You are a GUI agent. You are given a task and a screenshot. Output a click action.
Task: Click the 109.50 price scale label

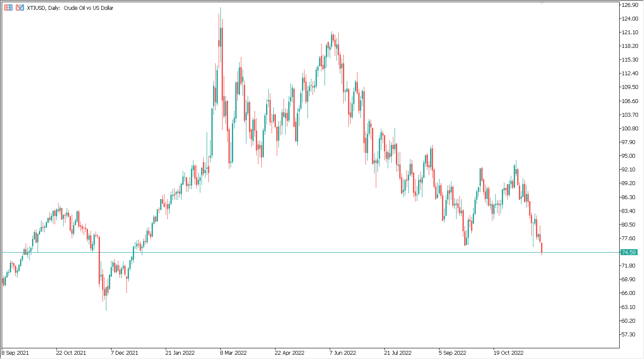pyautogui.click(x=630, y=87)
